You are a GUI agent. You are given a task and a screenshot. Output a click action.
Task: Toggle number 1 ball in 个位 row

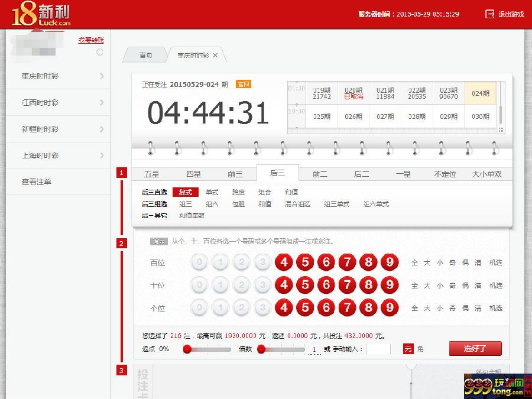pyautogui.click(x=220, y=308)
